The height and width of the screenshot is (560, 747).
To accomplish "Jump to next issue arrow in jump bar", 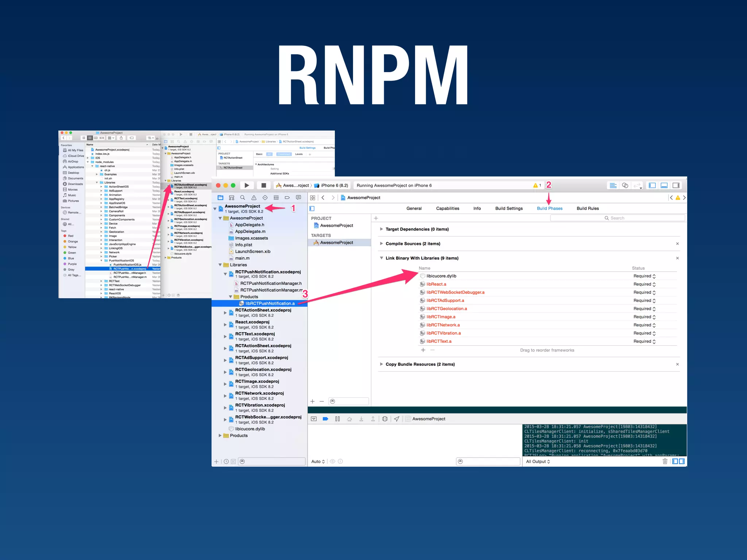I will coord(684,198).
